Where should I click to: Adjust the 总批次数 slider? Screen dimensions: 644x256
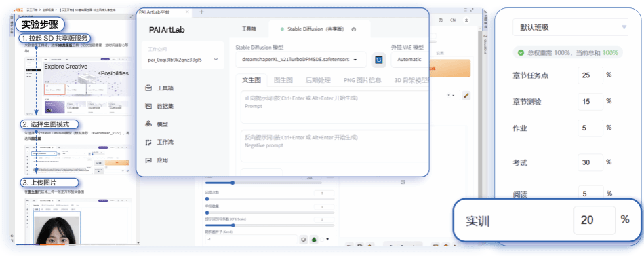point(269,199)
